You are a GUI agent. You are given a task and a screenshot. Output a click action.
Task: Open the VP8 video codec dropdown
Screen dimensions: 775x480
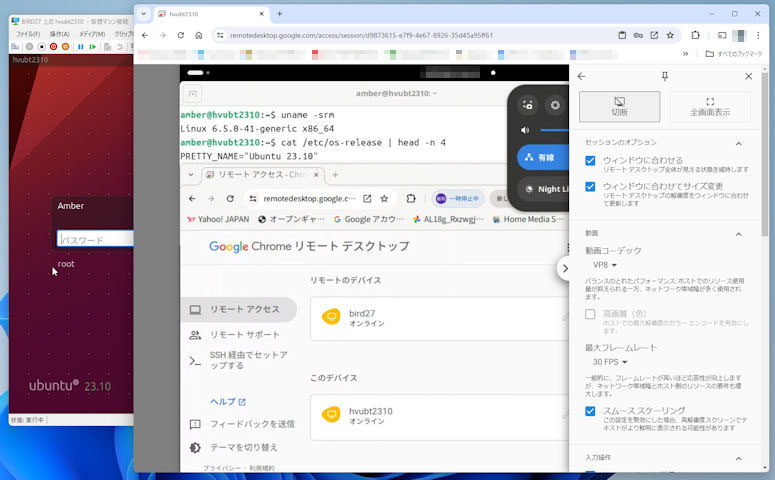(x=605, y=265)
